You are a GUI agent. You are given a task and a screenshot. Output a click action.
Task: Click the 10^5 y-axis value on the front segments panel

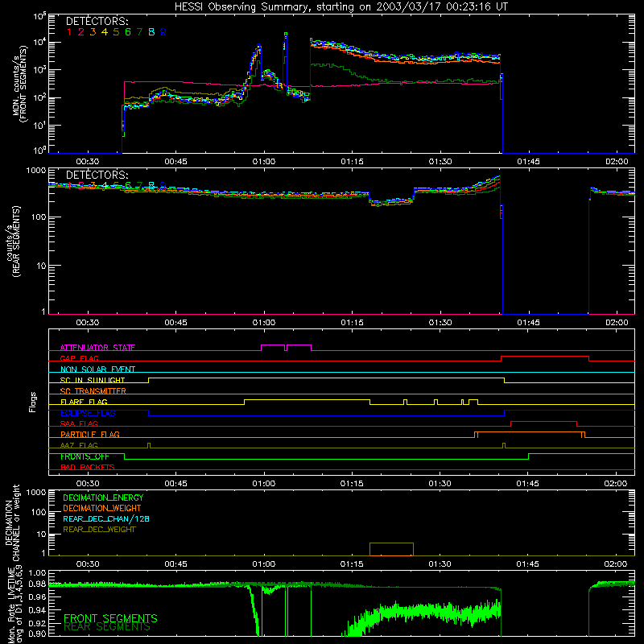(39, 17)
